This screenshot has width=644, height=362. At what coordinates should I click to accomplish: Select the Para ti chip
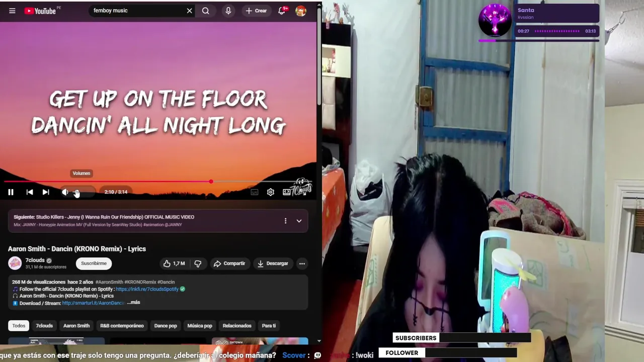269,326
